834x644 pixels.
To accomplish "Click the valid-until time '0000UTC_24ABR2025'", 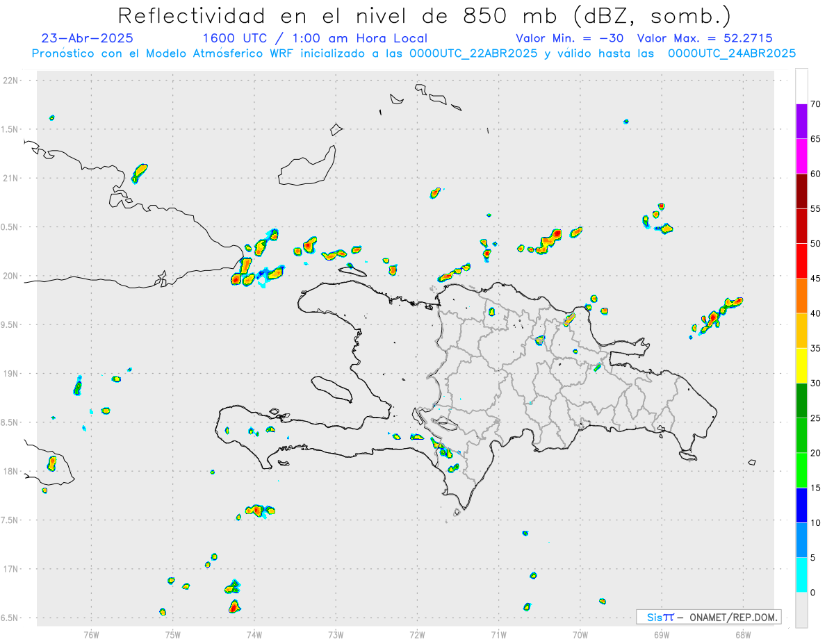I will (732, 53).
